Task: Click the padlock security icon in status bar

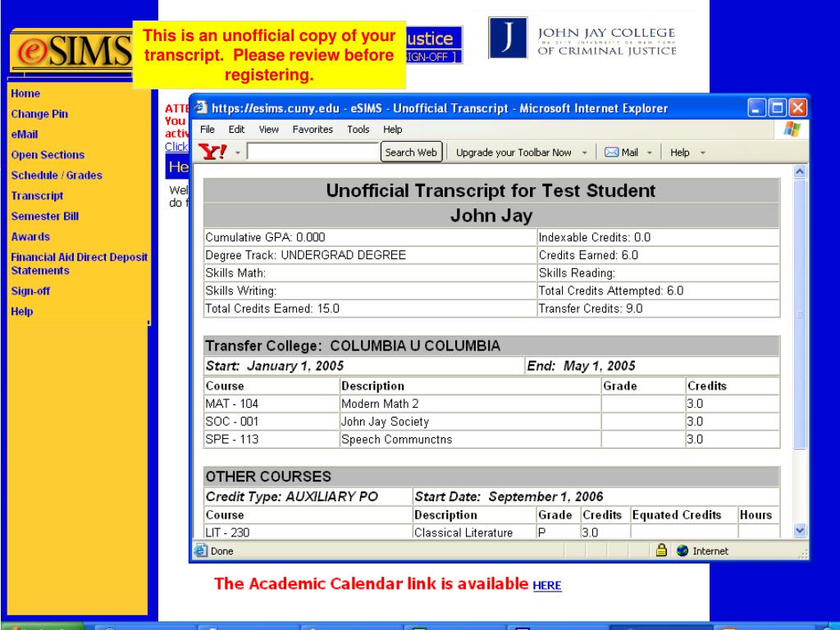Action: point(662,550)
